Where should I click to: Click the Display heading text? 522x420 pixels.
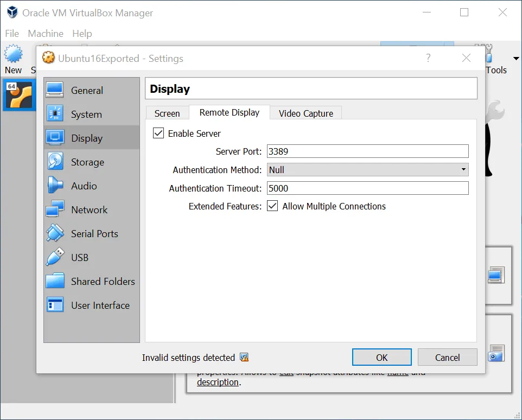[170, 89]
